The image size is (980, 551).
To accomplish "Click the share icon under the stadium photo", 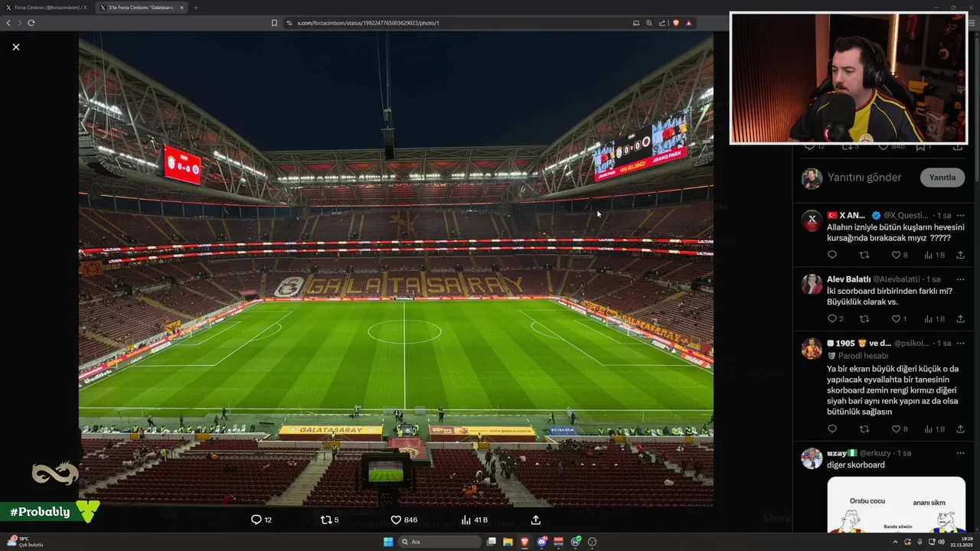I will (536, 520).
